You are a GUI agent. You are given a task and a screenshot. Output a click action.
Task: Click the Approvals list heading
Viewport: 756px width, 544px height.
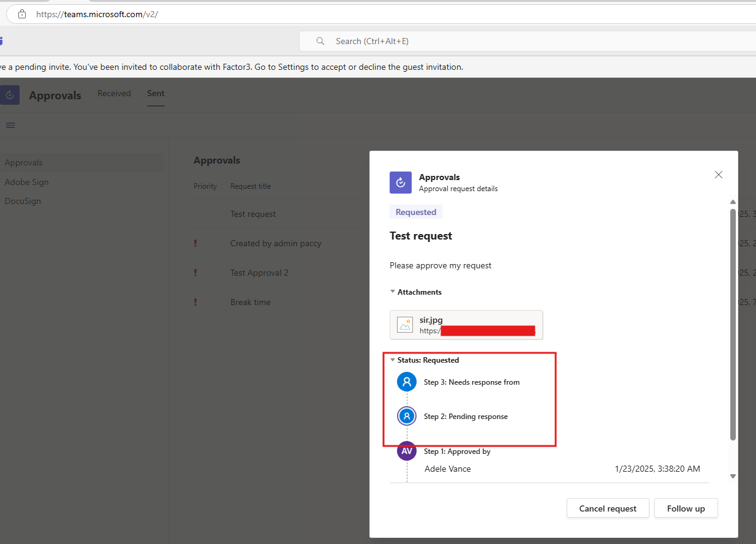tap(217, 161)
